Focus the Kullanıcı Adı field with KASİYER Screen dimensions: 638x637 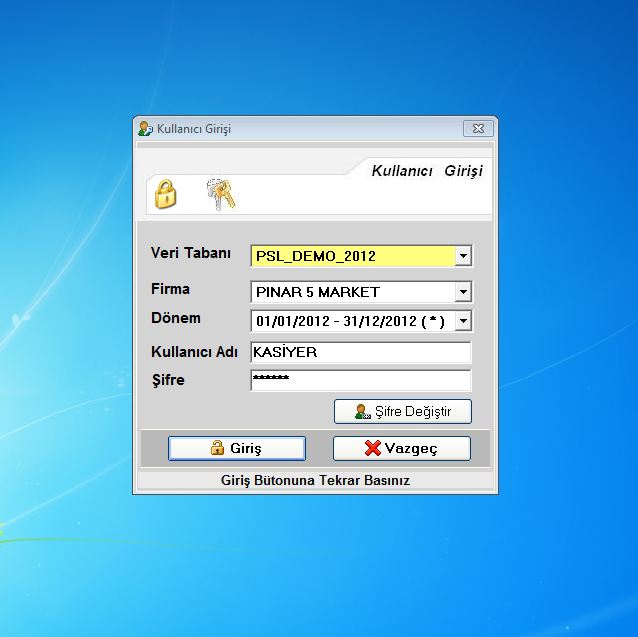click(x=361, y=352)
